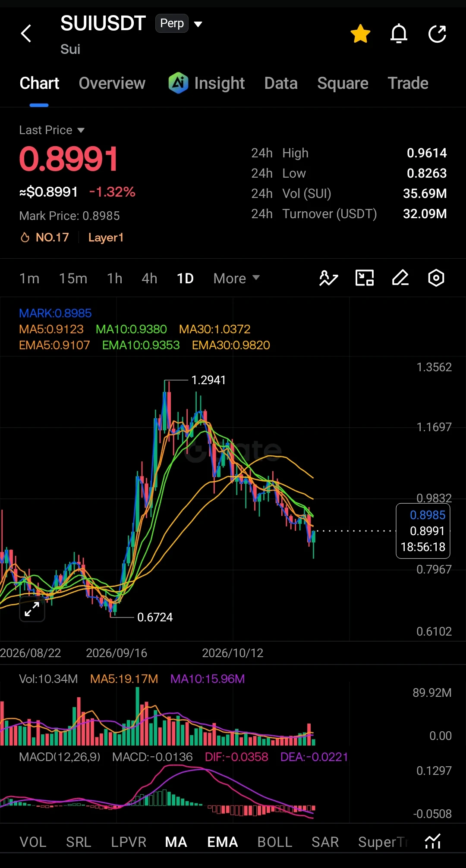Open the chart indicators icon

pyautogui.click(x=328, y=278)
